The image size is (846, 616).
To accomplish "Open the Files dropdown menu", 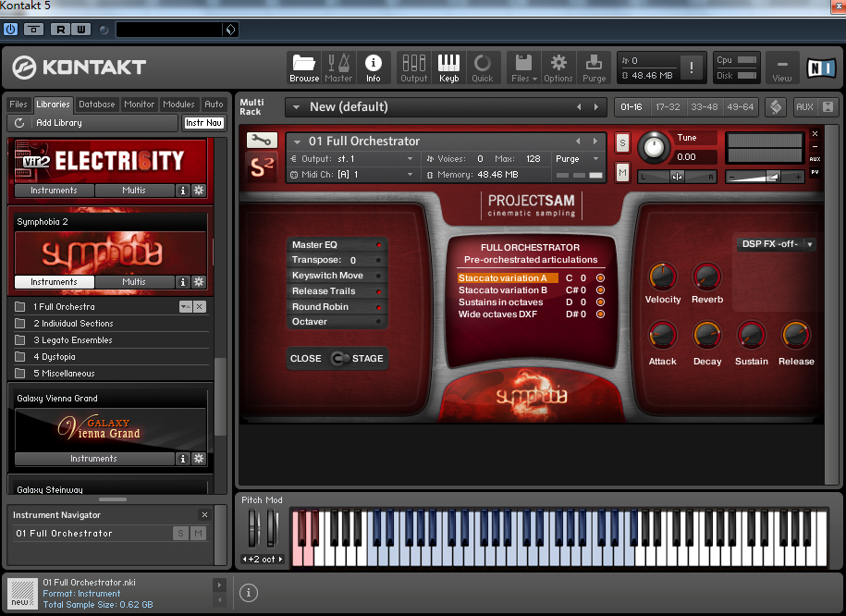I will pyautogui.click(x=523, y=68).
